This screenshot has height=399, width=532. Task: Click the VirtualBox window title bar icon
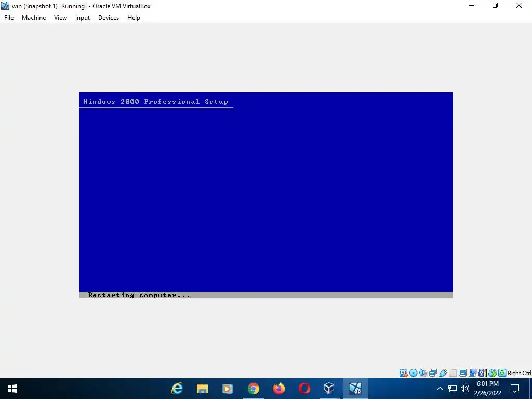click(x=5, y=6)
